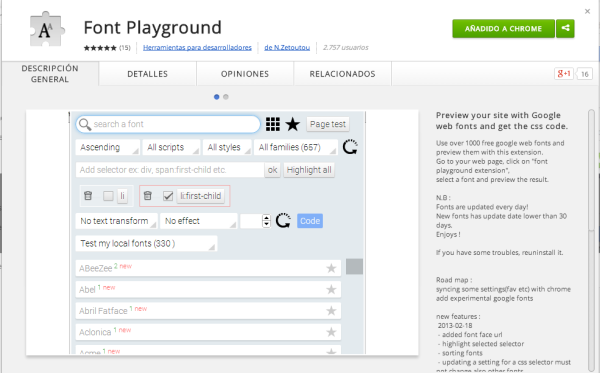
Task: Click the search magnifier icon
Action: coord(85,124)
